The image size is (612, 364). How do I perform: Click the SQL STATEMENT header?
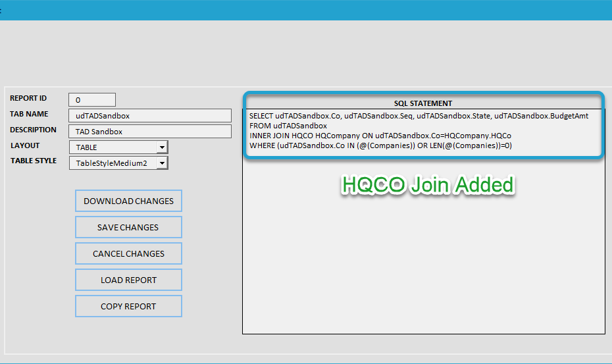point(423,103)
